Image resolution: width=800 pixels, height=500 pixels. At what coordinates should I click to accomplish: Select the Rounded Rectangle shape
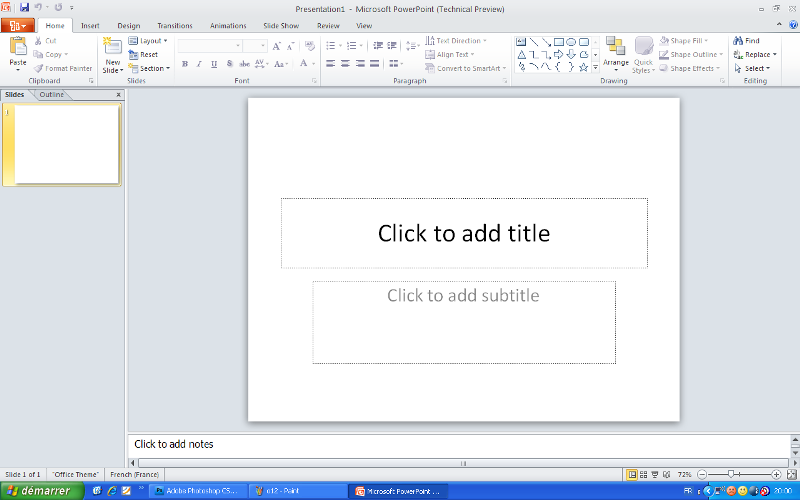pos(584,42)
